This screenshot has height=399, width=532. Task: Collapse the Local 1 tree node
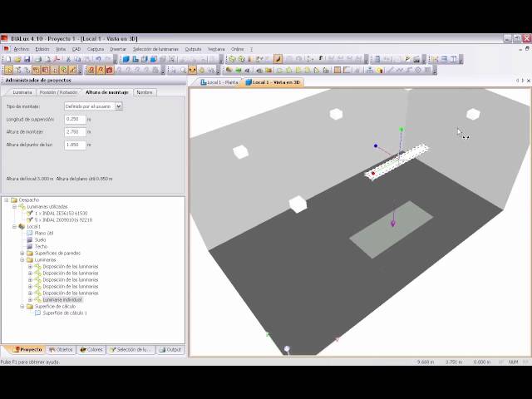tap(14, 227)
